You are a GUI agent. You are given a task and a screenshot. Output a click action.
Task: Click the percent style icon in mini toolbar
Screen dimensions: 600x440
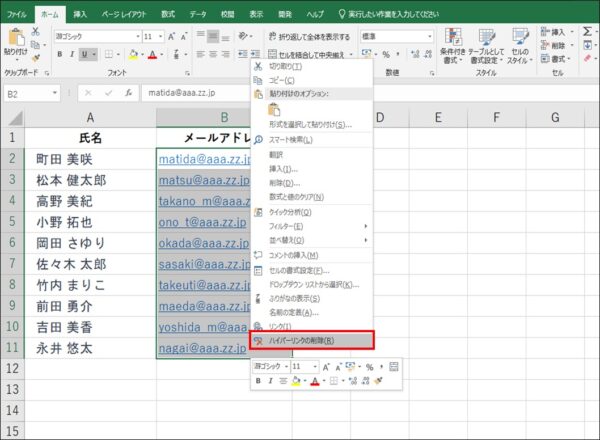coord(369,367)
